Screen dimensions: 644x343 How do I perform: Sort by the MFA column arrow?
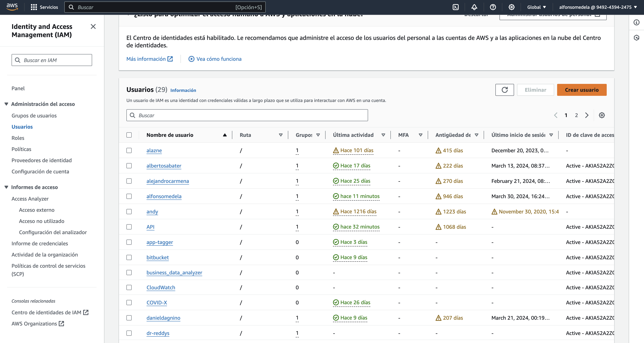tap(420, 135)
